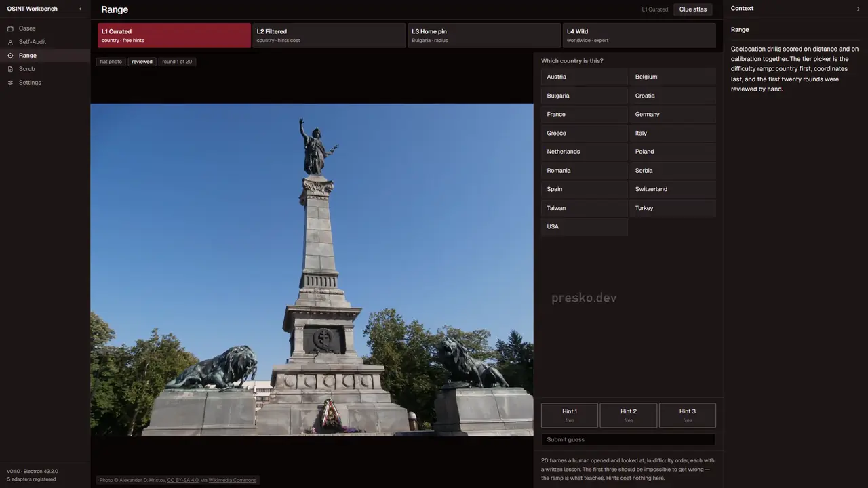Screen dimensions: 868x488
Task: Click the Cases folder icon in sidebar
Action: tap(10, 28)
